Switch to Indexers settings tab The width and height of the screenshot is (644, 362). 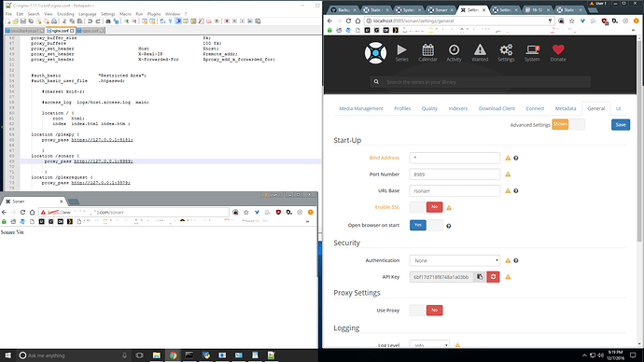[x=458, y=109]
